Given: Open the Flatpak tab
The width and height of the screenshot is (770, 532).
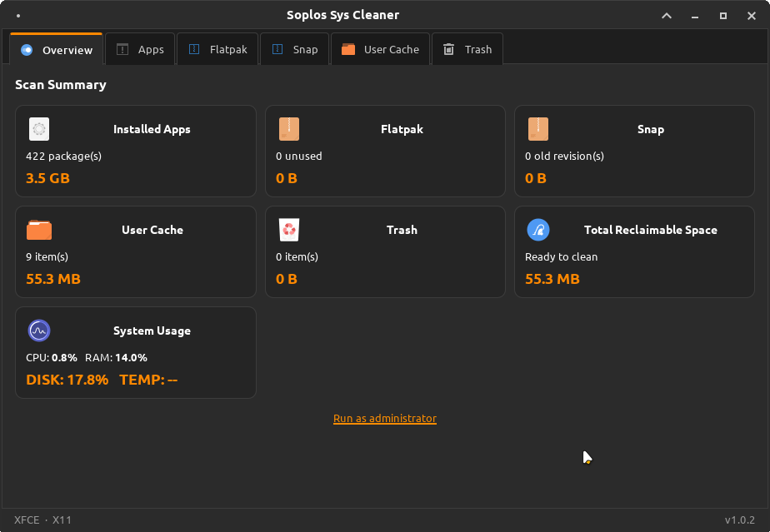Looking at the screenshot, I should 217,49.
